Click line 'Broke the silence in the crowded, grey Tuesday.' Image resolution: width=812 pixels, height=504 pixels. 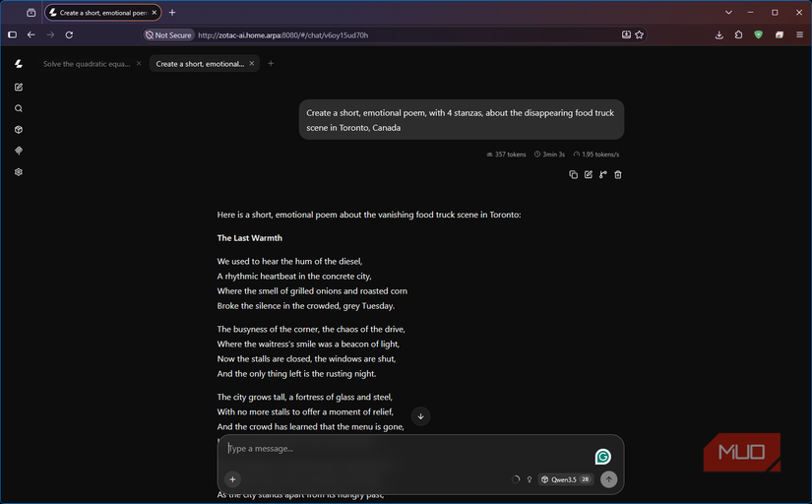tap(305, 305)
